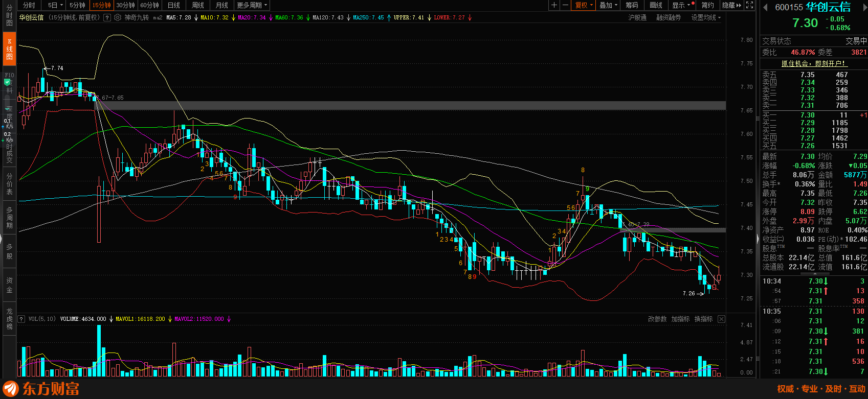This screenshot has width=868, height=399.
Task: Open indicator settings gear icon
Action: [118, 17]
